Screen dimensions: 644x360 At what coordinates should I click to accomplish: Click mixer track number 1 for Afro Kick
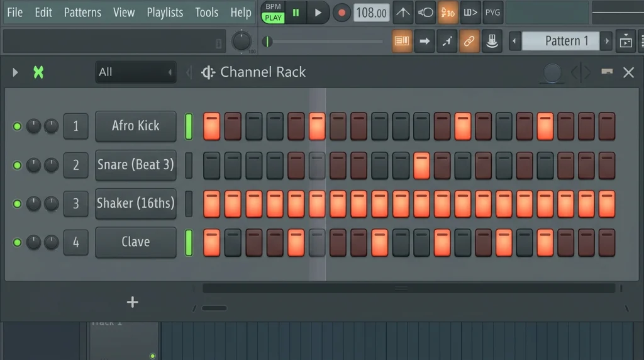(x=76, y=126)
